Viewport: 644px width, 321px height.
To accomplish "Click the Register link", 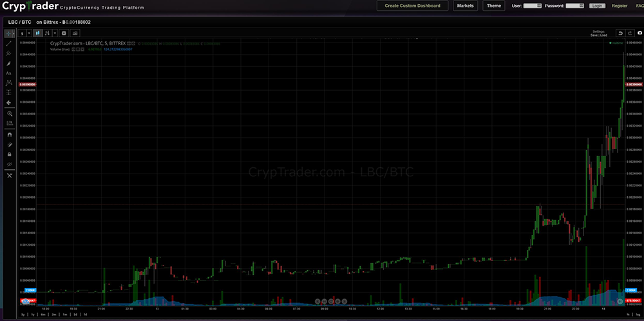I will [x=619, y=6].
